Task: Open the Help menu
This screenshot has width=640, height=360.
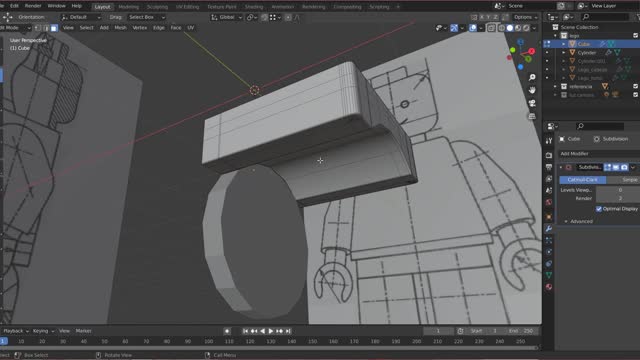Action: tap(76, 6)
